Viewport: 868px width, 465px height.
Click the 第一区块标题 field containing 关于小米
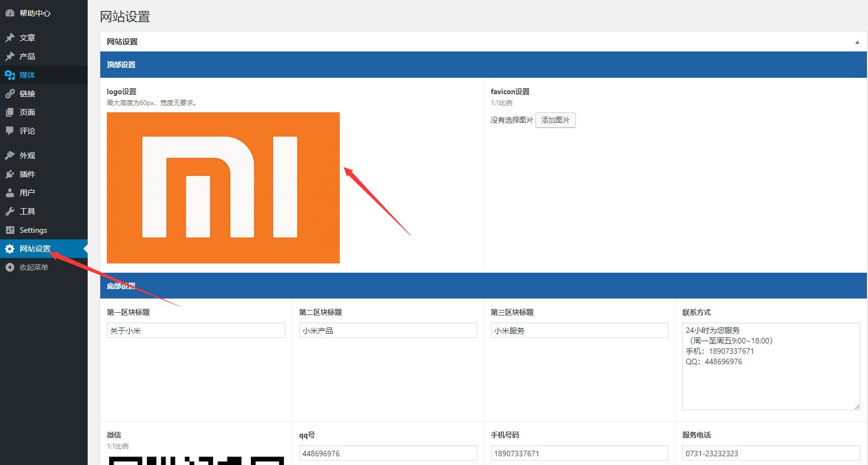[x=196, y=330]
